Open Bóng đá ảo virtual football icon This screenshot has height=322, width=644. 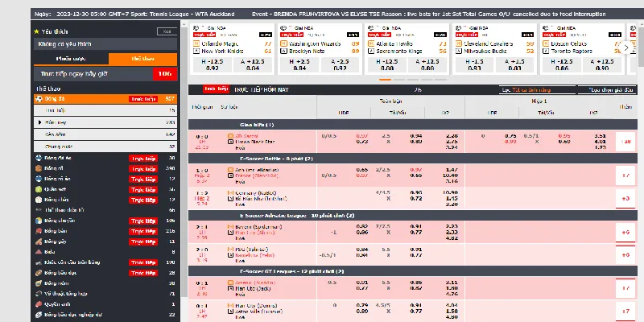tap(39, 158)
